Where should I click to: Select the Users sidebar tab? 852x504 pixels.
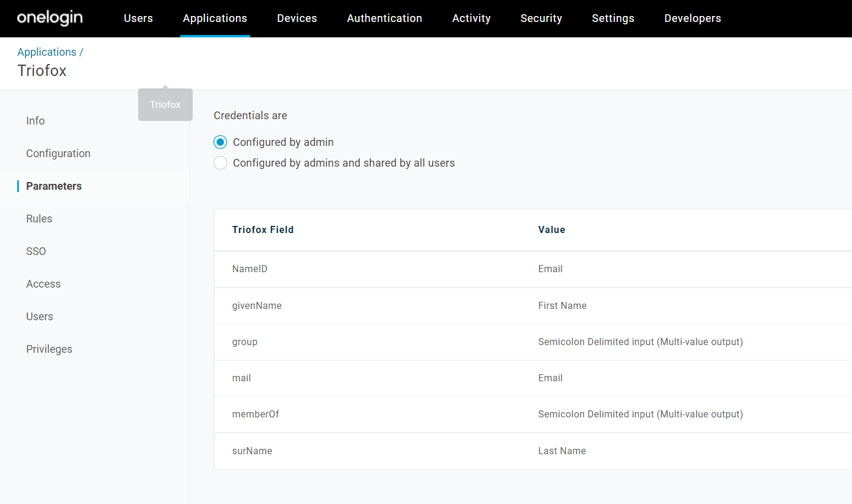pyautogui.click(x=40, y=317)
